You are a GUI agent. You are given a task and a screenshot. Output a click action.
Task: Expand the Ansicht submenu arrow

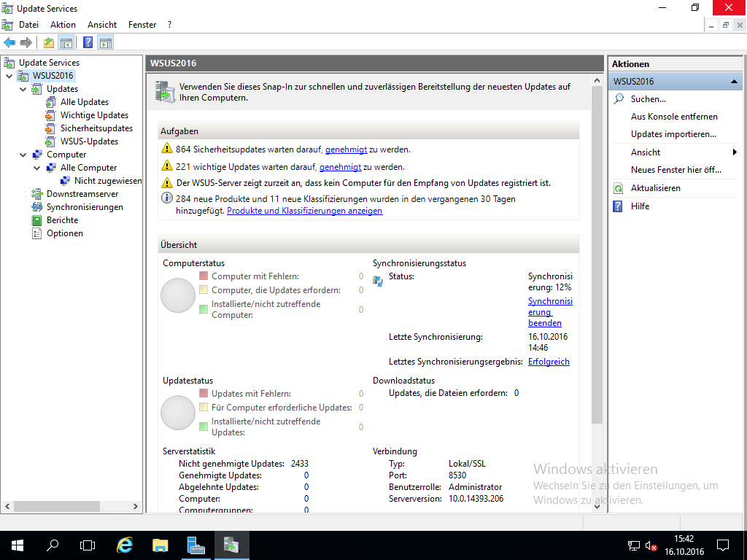point(735,152)
